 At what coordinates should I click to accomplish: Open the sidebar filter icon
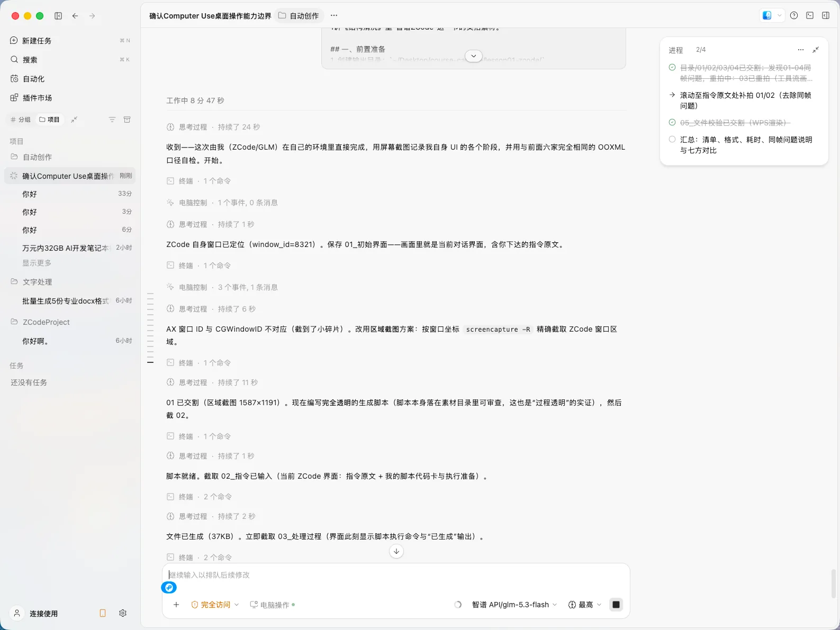(112, 120)
